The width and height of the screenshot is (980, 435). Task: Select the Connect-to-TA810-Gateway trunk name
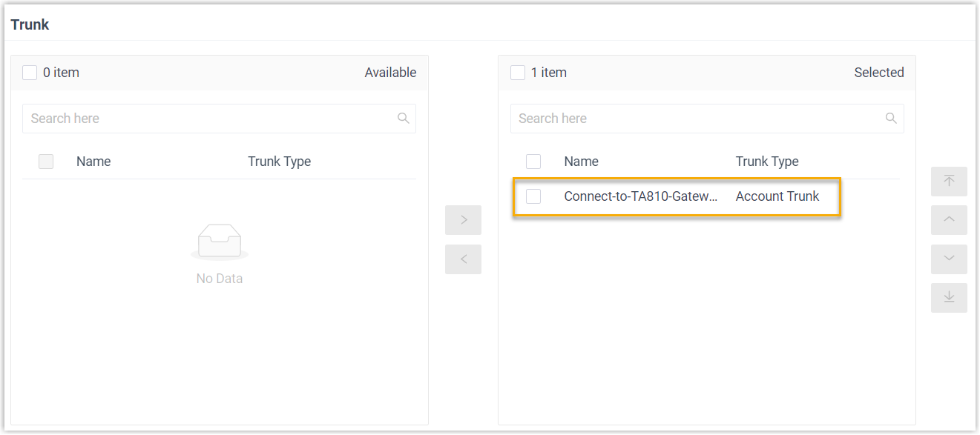click(640, 196)
